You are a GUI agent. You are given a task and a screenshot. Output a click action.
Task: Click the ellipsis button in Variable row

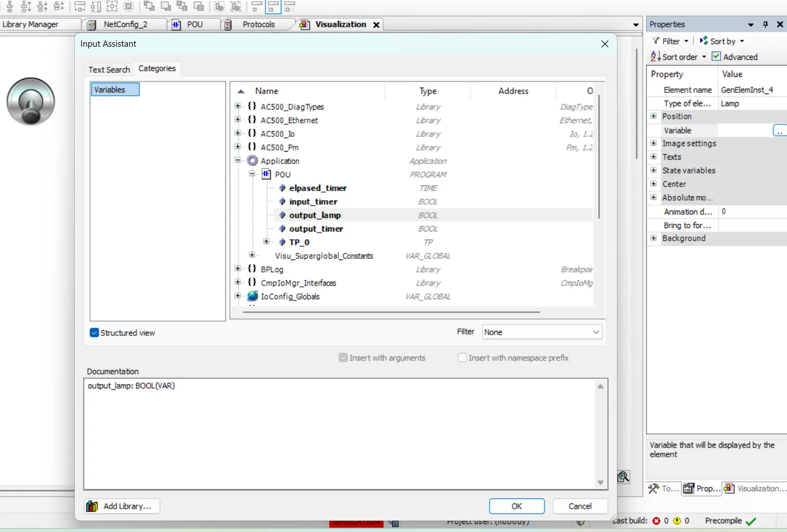click(x=780, y=131)
